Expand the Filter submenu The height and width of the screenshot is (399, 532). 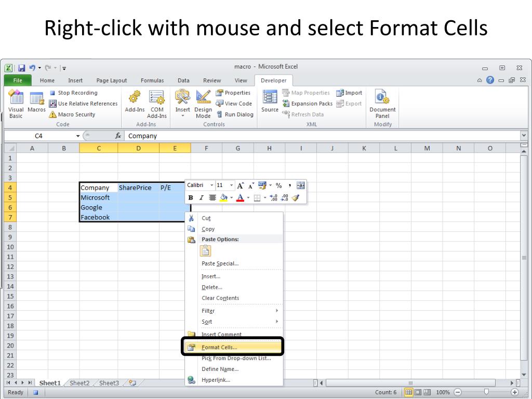click(234, 311)
